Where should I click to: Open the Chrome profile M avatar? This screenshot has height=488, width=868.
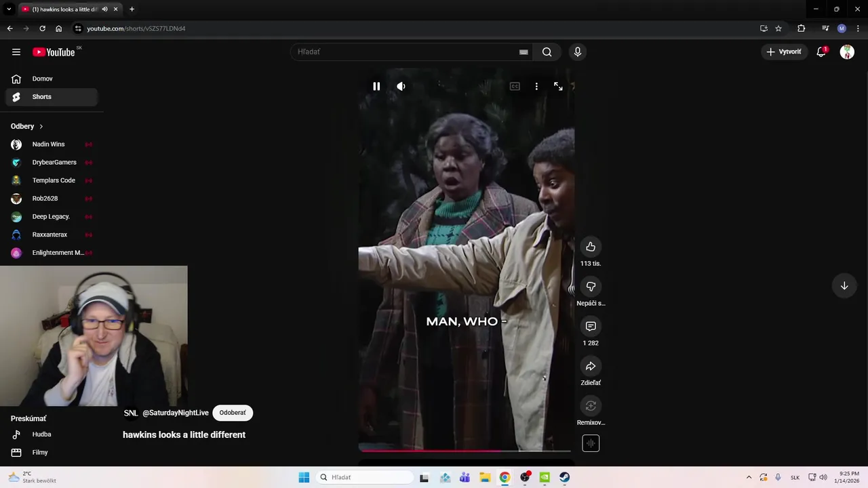[x=842, y=28]
